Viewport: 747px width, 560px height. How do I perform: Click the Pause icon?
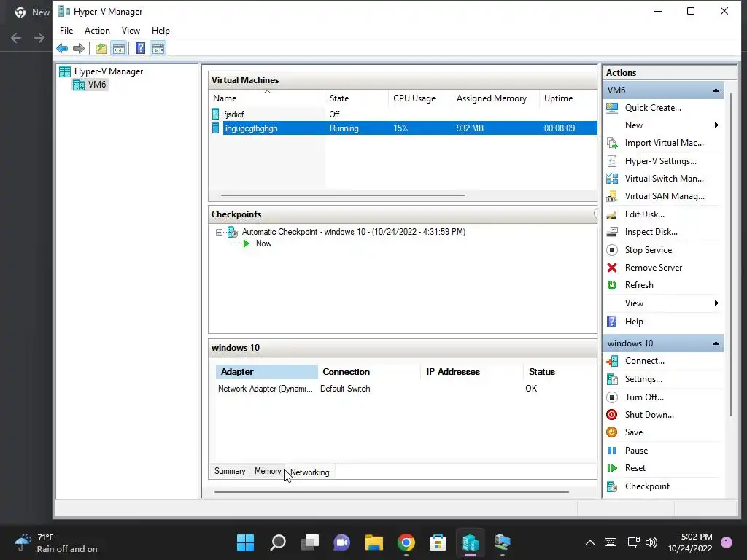click(x=612, y=451)
